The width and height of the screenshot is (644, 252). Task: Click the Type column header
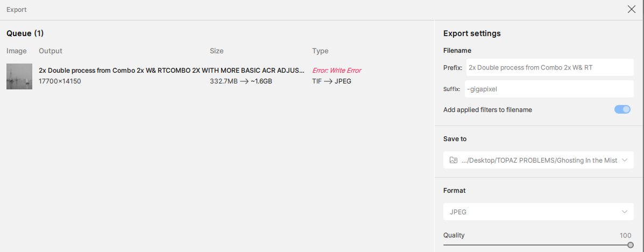tap(320, 51)
